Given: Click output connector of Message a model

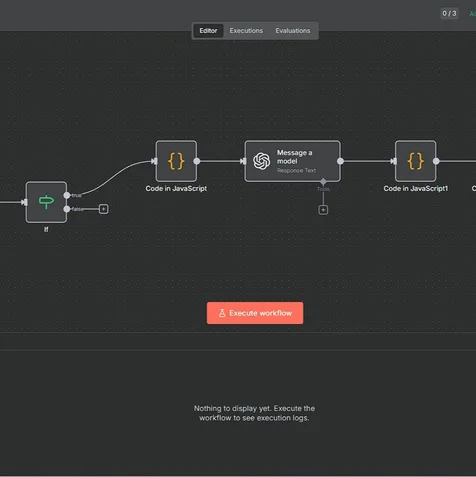Looking at the screenshot, I should (340, 161).
